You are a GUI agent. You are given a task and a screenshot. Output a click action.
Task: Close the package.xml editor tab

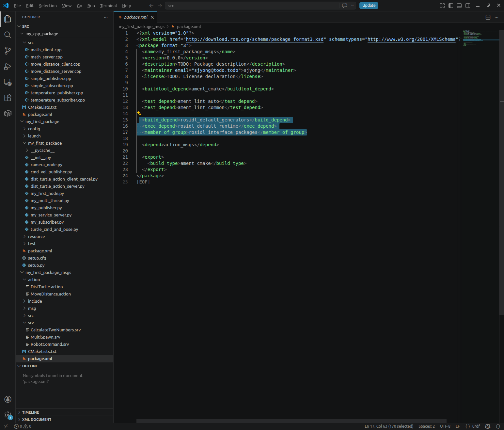pyautogui.click(x=152, y=17)
